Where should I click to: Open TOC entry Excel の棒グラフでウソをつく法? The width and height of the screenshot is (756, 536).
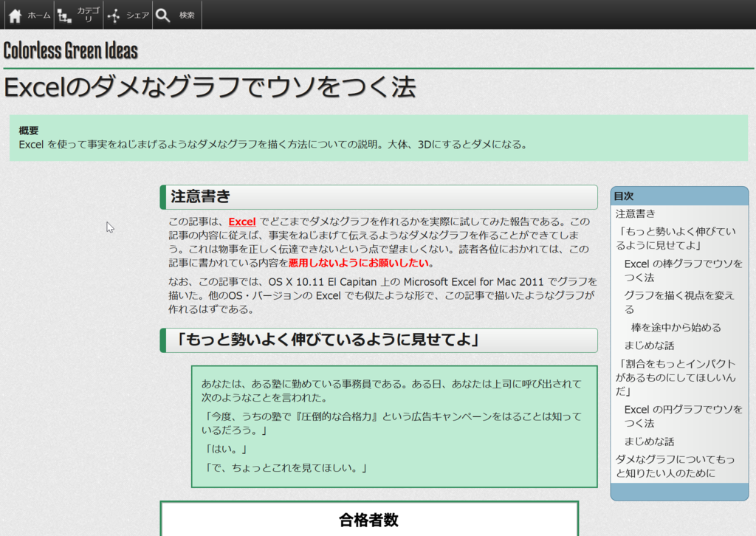tap(683, 270)
